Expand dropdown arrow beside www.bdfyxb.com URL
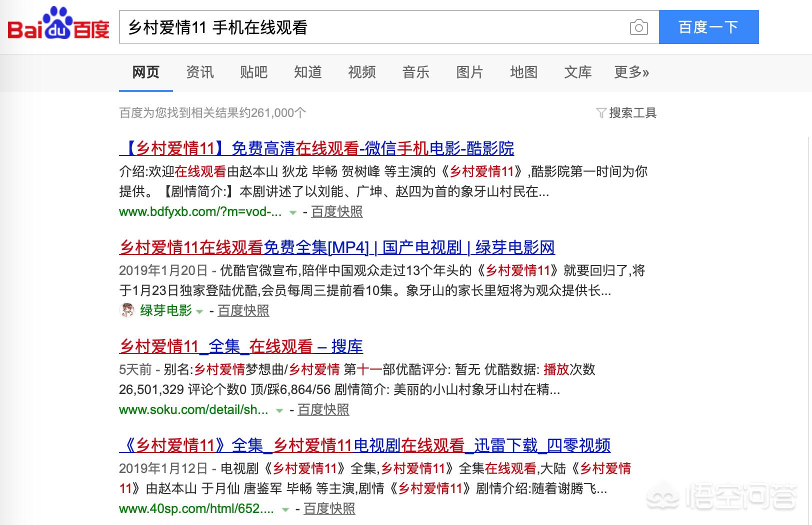812x525 pixels. (293, 213)
